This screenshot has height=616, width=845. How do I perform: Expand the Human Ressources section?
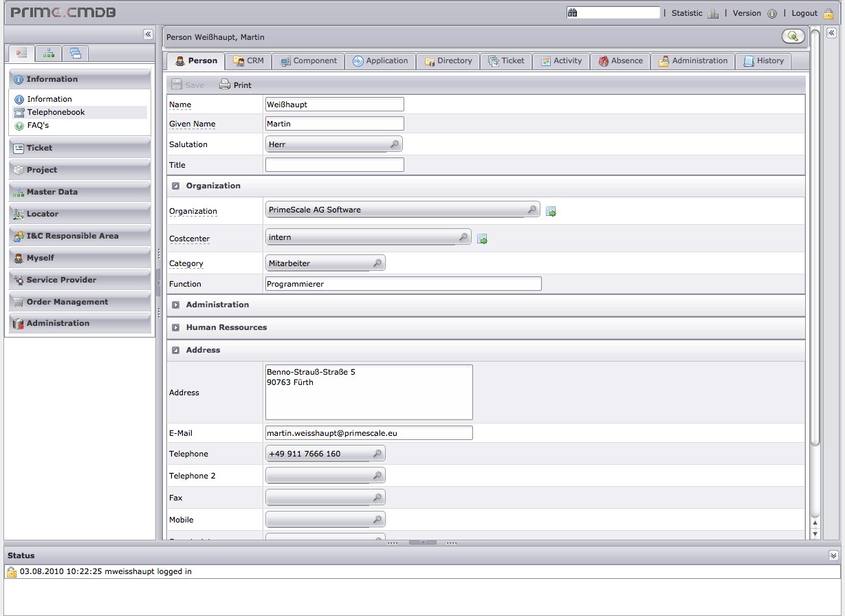coord(176,327)
